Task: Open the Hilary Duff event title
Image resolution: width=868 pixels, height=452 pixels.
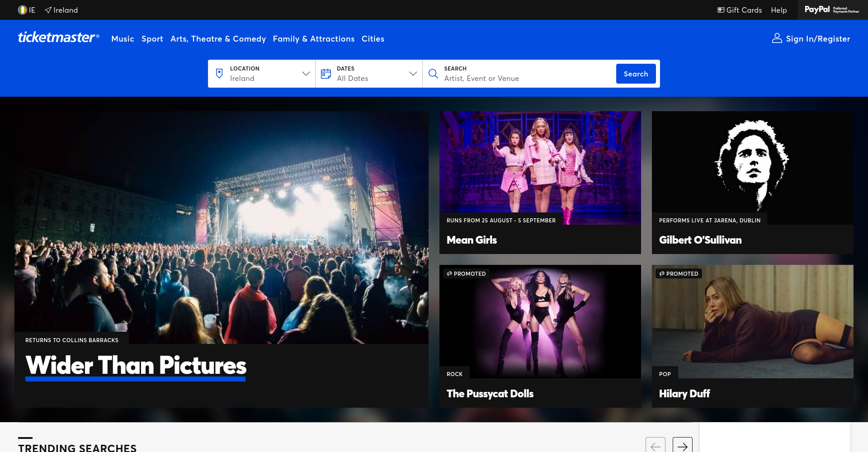Action: point(684,394)
